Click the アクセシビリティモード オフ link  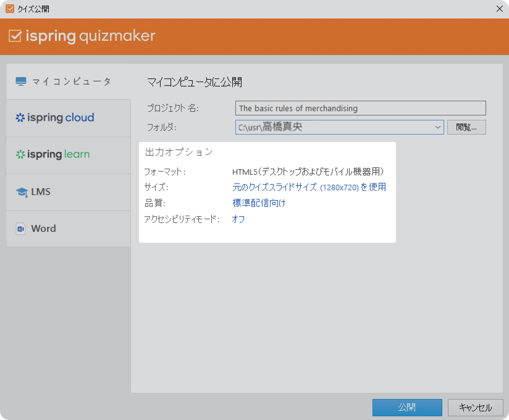(x=239, y=219)
